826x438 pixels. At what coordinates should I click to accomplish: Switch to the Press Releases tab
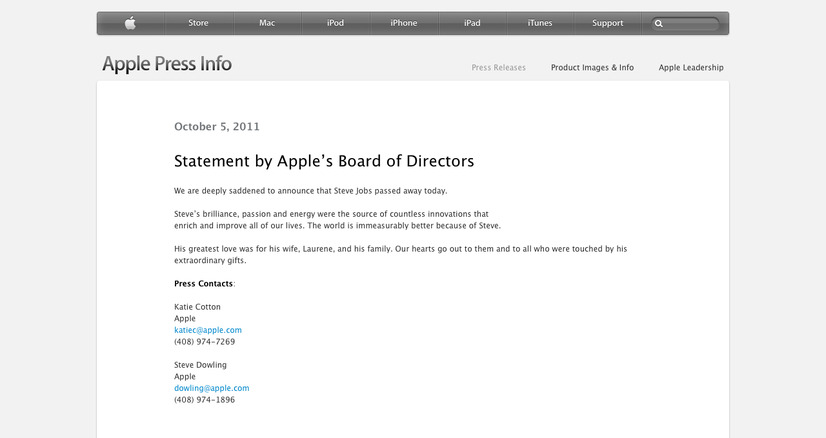coord(498,68)
